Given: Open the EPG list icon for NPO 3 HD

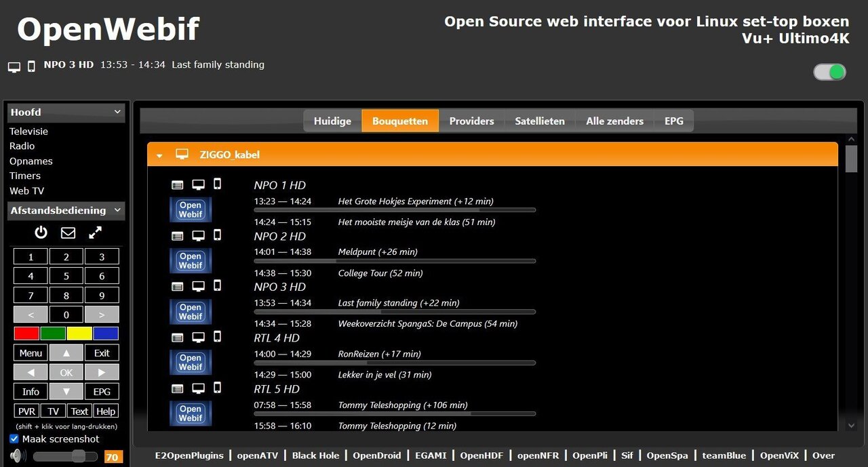Looking at the screenshot, I should coord(177,287).
